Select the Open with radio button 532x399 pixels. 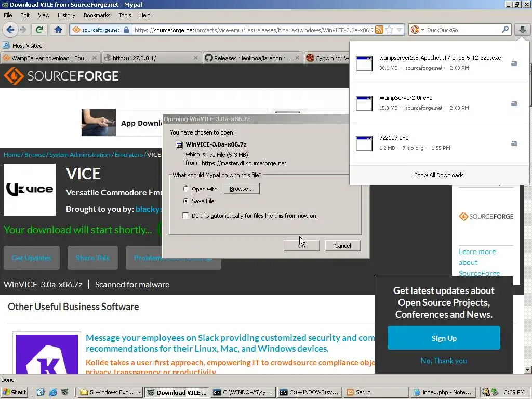tap(185, 189)
